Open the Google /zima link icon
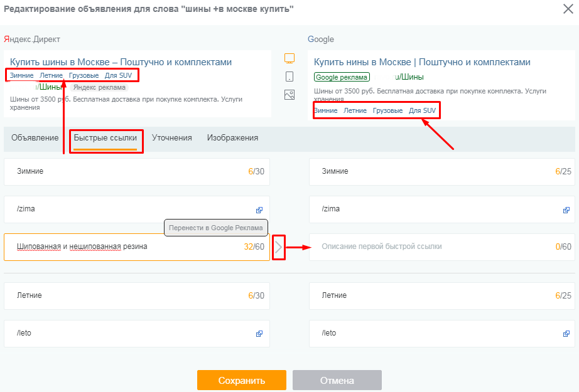 point(566,210)
